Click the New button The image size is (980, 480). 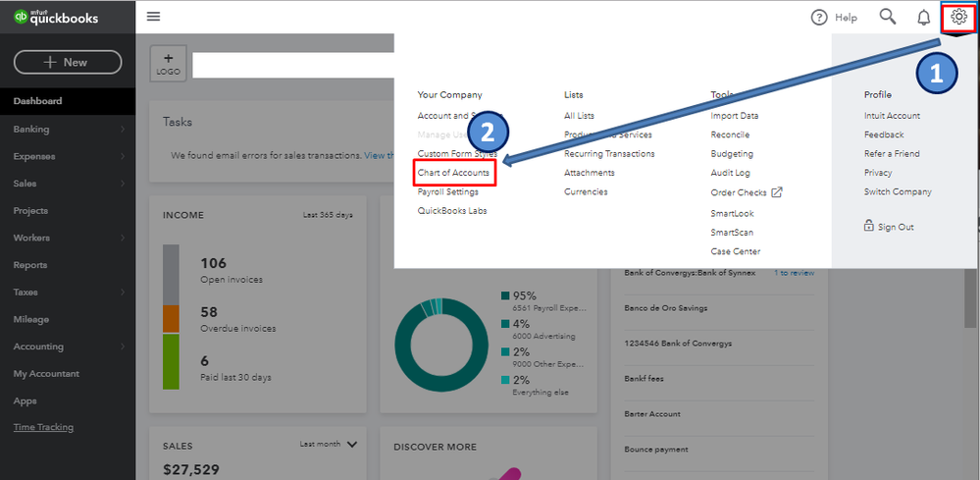68,62
